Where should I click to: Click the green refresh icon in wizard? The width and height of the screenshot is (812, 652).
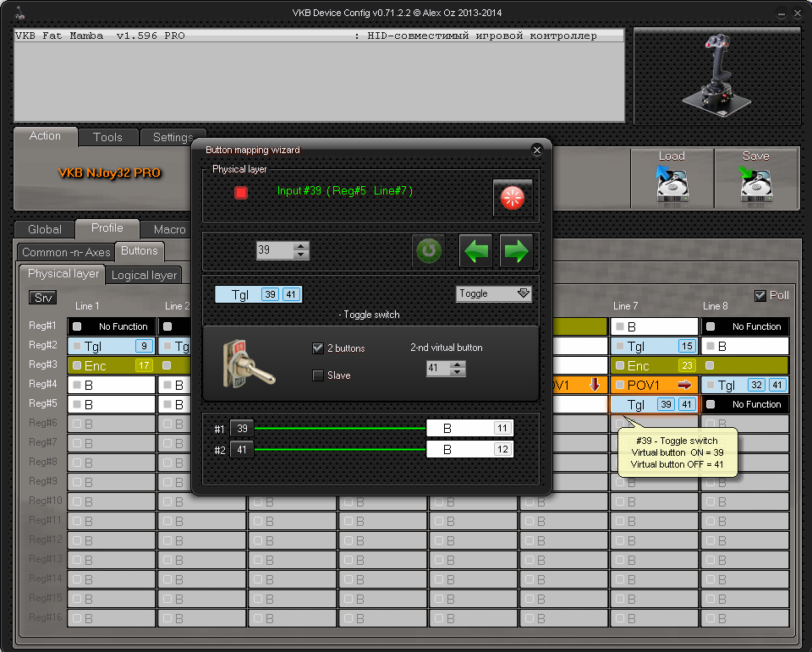click(429, 250)
